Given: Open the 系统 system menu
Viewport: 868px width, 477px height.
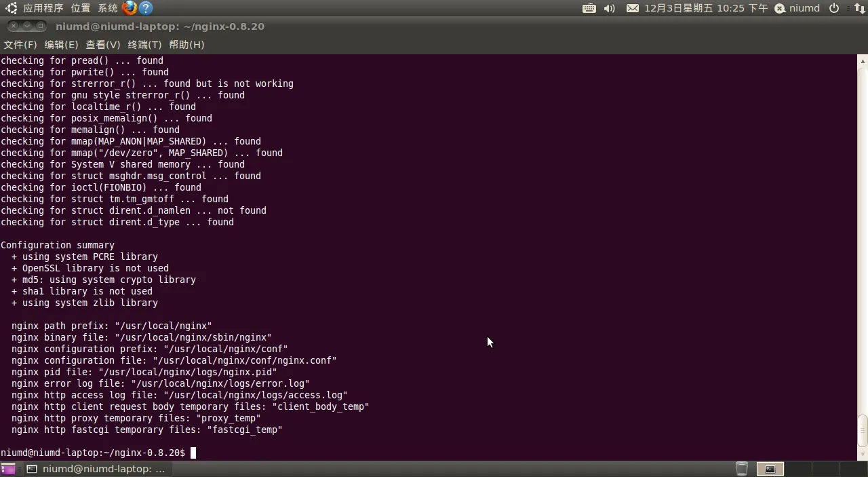Looking at the screenshot, I should 108,8.
